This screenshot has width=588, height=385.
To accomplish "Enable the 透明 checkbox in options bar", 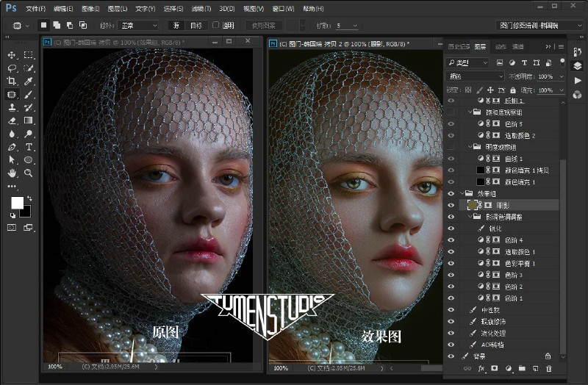I will point(215,25).
